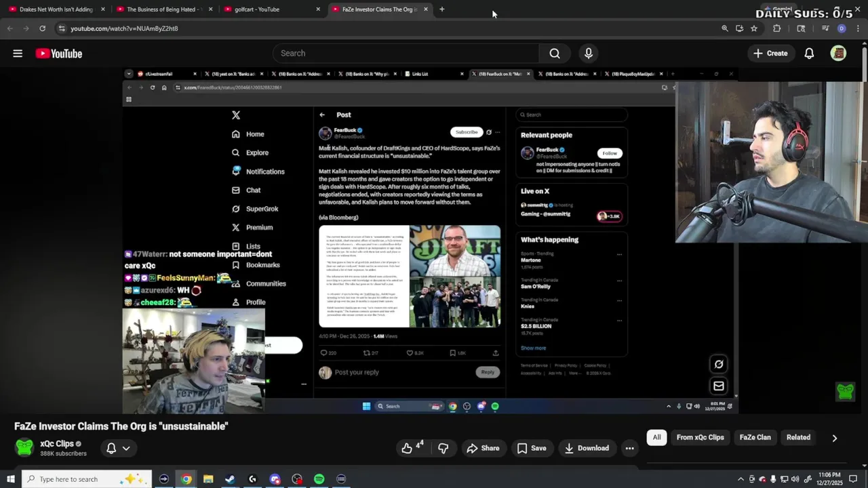Viewport: 868px width, 488px height.
Task: Click the YouTube logo
Action: tap(59, 54)
